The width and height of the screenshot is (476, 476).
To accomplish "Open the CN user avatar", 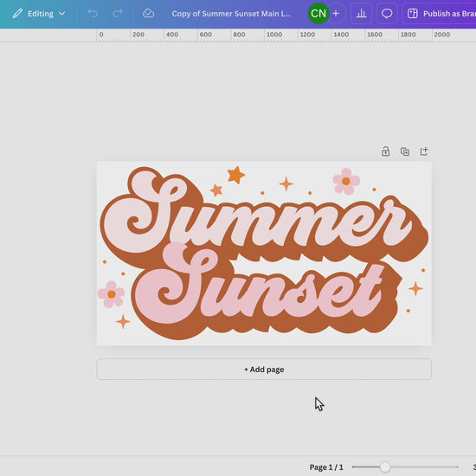I will point(318,13).
